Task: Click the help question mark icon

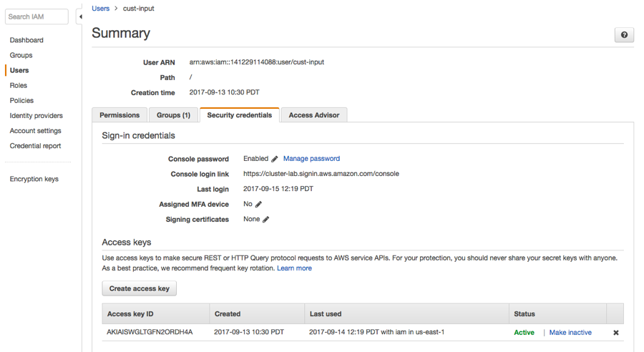Action: 624,35
